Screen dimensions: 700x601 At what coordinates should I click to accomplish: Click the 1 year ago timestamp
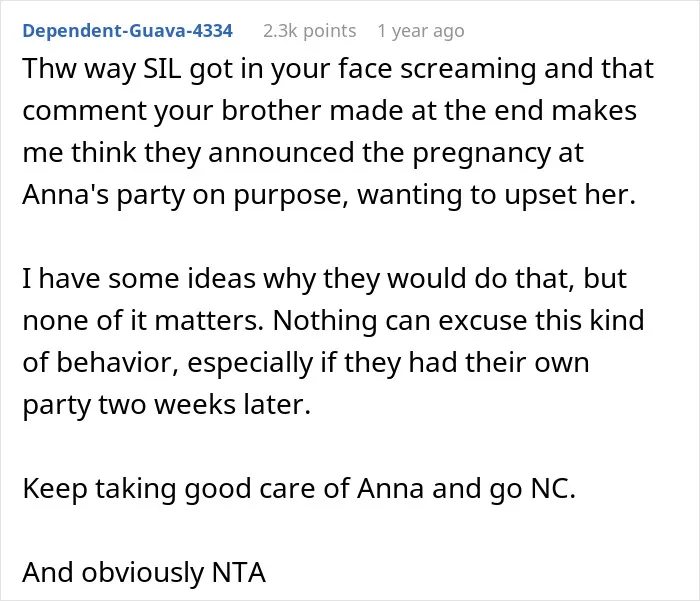(421, 31)
